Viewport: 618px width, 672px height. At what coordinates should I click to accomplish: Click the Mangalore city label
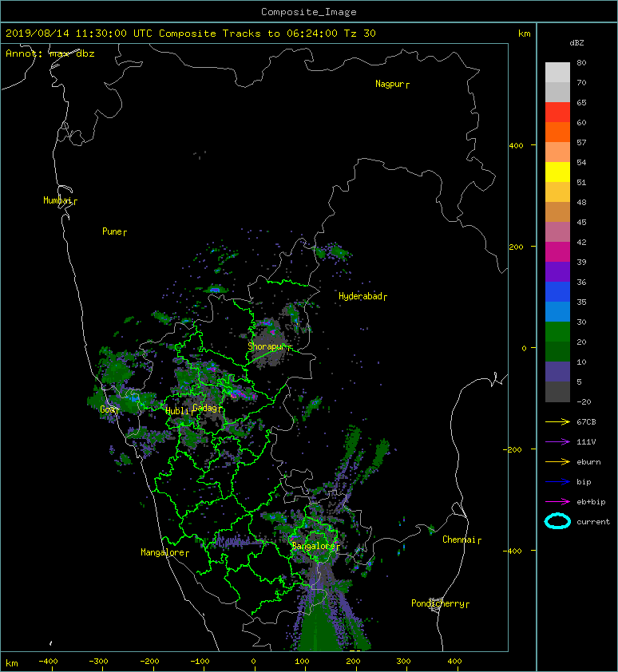tap(163, 552)
